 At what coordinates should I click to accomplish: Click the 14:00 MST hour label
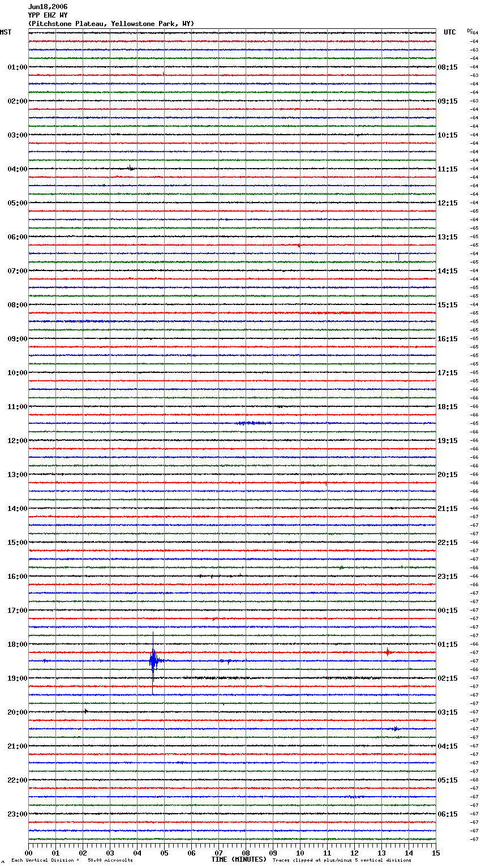tap(18, 509)
